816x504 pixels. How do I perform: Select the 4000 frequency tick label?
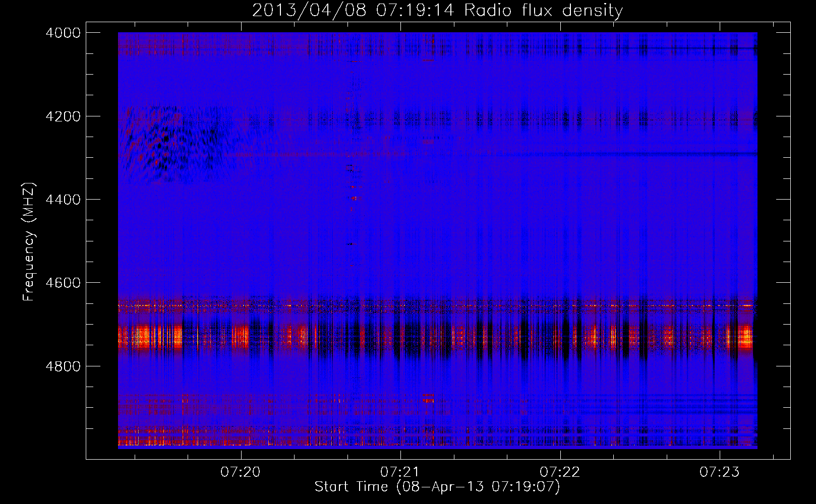coord(63,33)
